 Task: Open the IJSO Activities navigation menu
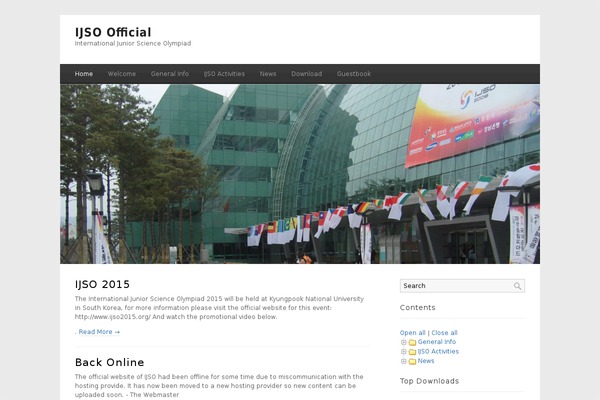click(224, 74)
